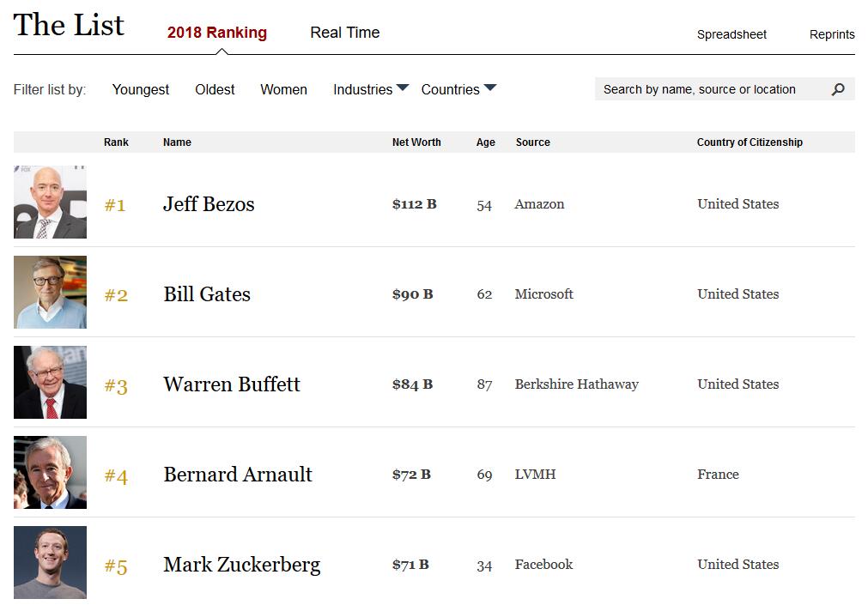Open the Reprints link
The image size is (868, 605).
click(831, 34)
